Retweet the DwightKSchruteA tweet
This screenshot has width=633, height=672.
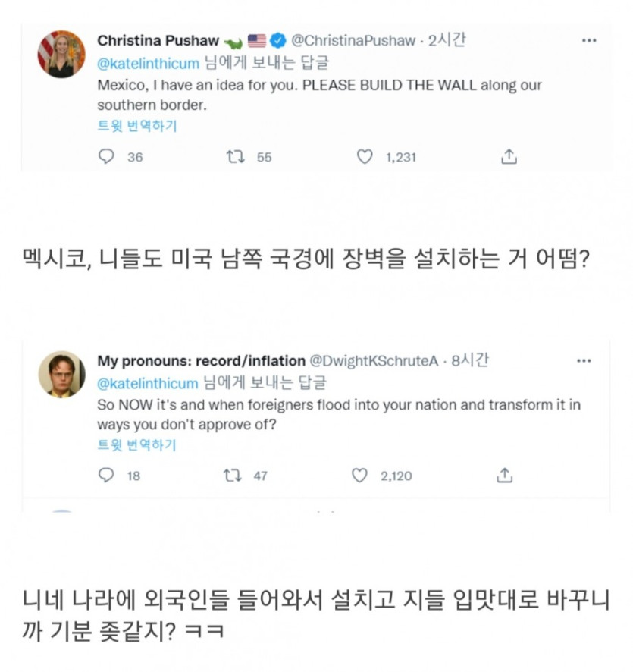232,476
